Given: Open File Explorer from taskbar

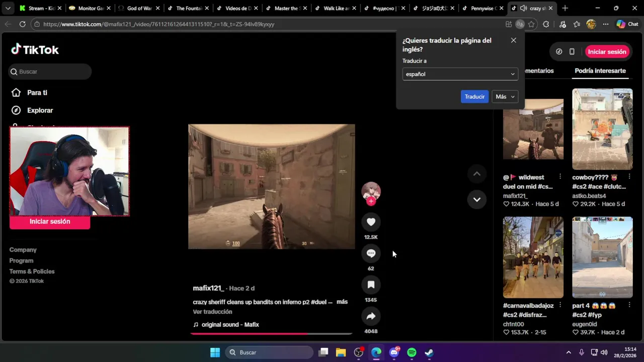Looking at the screenshot, I should point(341,352).
